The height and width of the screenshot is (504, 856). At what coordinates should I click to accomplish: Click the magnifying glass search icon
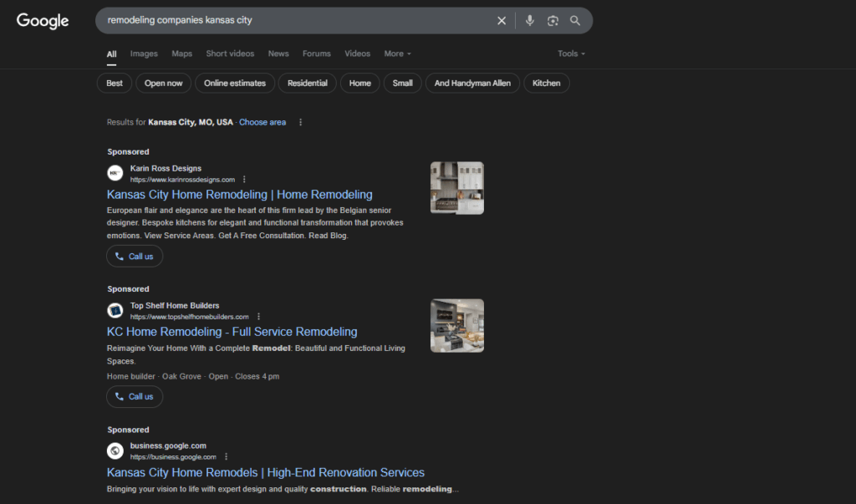[x=575, y=20]
